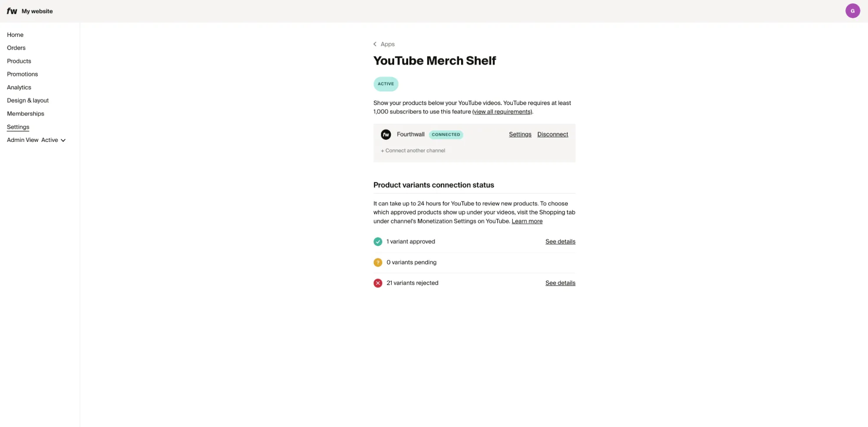
Task: Open Settings for the connected channel
Action: [519, 134]
